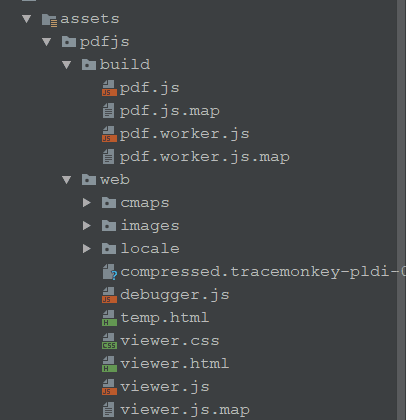Collapse the build folder arrow
This screenshot has width=406, height=420.
tap(67, 65)
